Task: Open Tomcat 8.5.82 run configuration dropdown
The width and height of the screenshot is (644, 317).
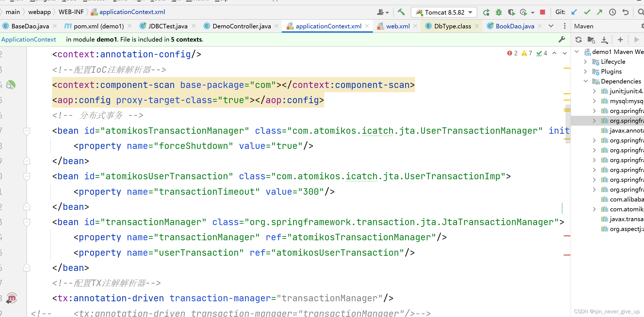Action: click(x=444, y=12)
